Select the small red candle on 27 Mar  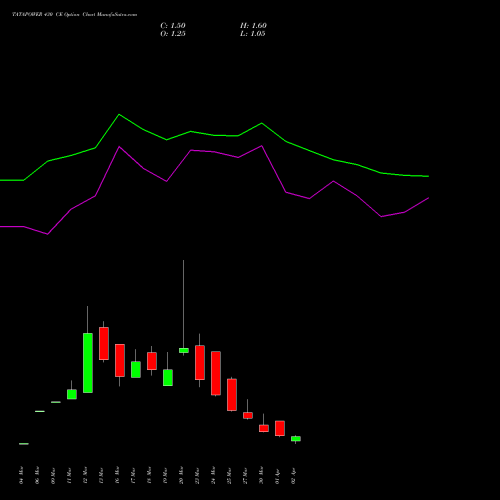(248, 415)
